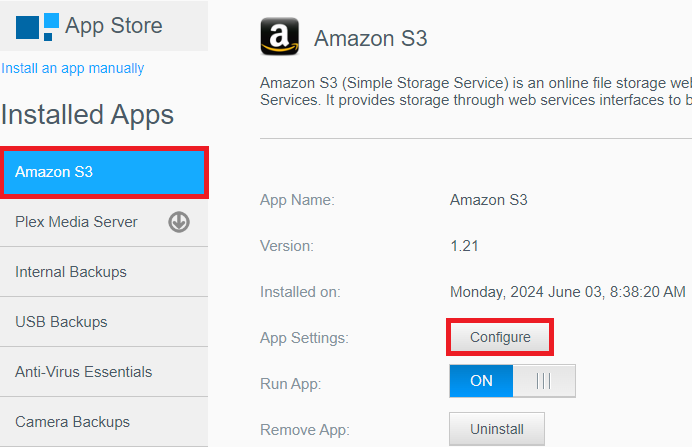Select Anti-Virus Essentials app
The width and height of the screenshot is (692, 447).
pos(84,372)
